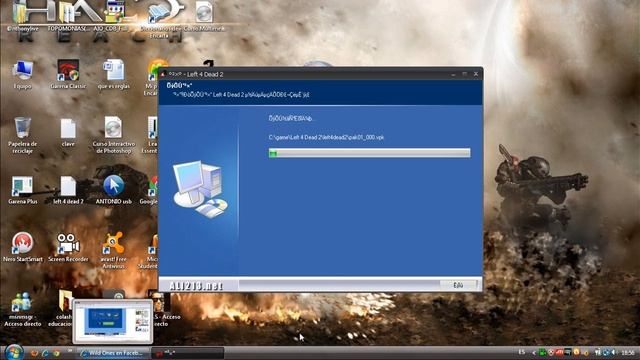Select the 'left 4 dead 2' desktop file
640x360 pixels.
click(68, 190)
